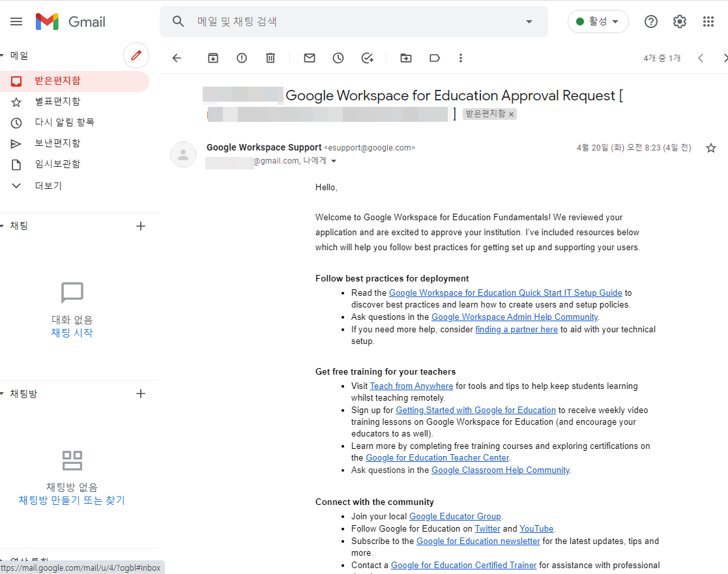Image resolution: width=728 pixels, height=574 pixels.
Task: Open the more options three-dot menu
Action: tap(461, 58)
